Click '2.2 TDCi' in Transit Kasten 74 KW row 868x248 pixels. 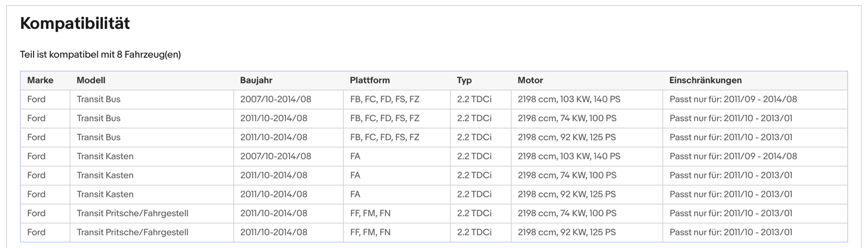tap(474, 176)
